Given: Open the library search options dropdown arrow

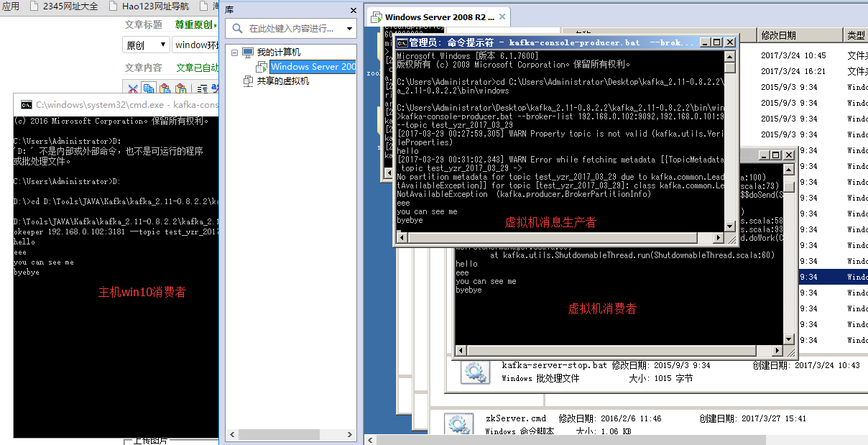Looking at the screenshot, I should click(349, 29).
